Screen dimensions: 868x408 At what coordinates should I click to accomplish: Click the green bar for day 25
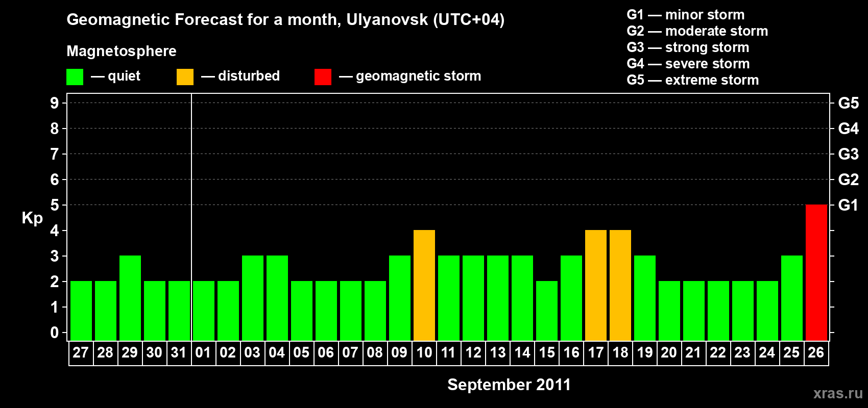pos(792,298)
